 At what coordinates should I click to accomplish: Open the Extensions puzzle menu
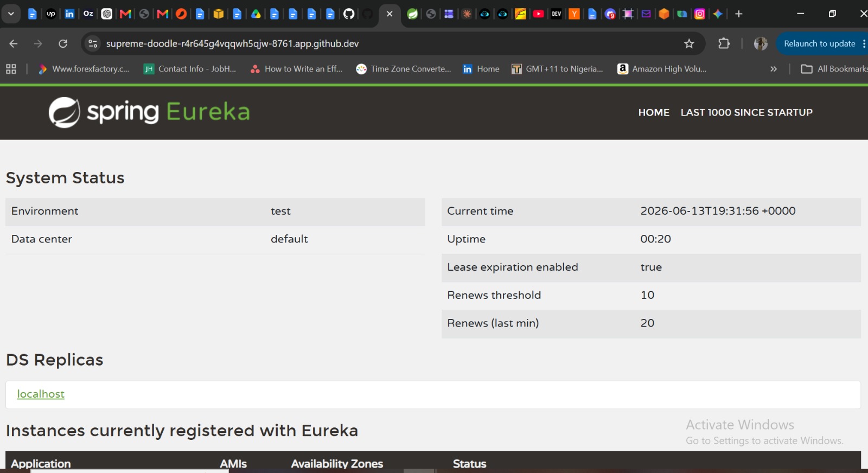pos(724,43)
